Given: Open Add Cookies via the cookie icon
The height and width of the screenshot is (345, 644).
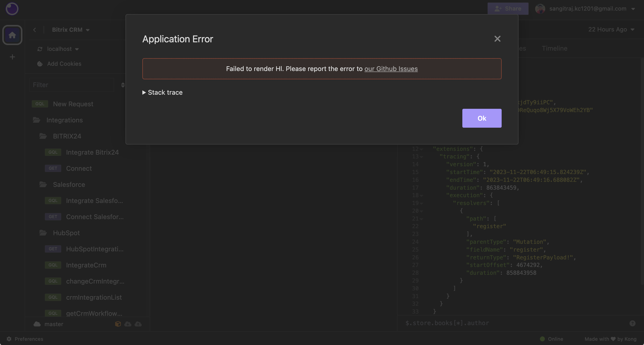Looking at the screenshot, I should tap(39, 64).
